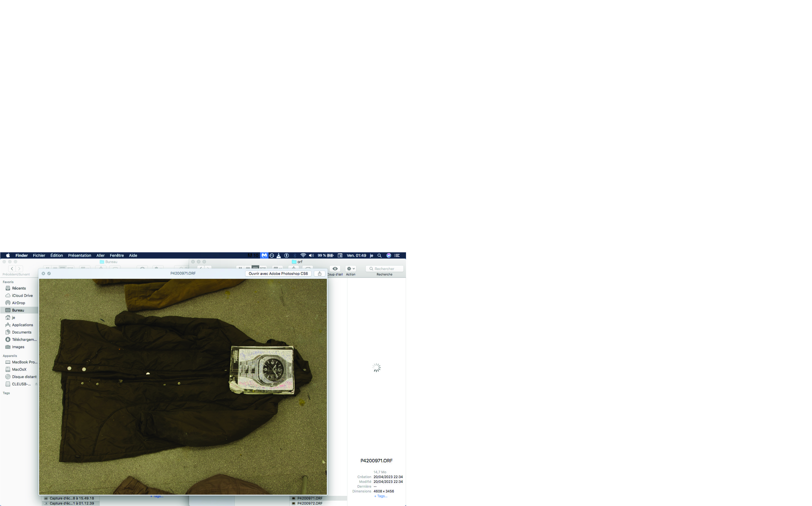Select Bureau in the Finder sidebar
This screenshot has height=506, width=812.
pos(18,310)
